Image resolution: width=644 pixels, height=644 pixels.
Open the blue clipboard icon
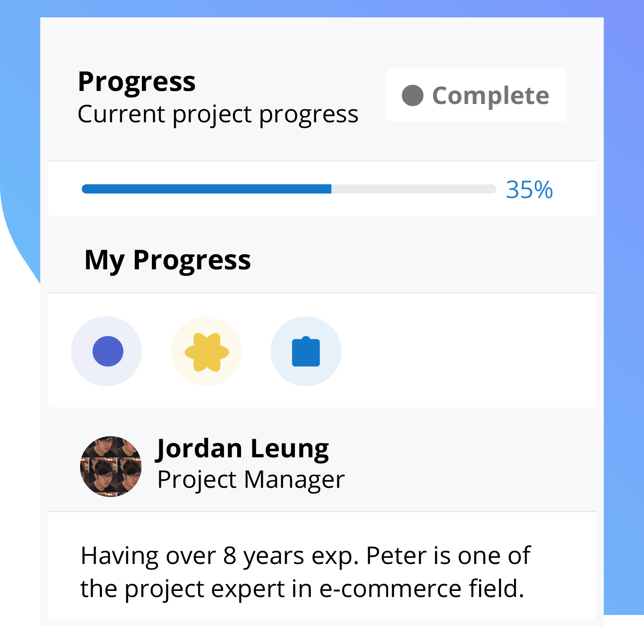pyautogui.click(x=306, y=352)
